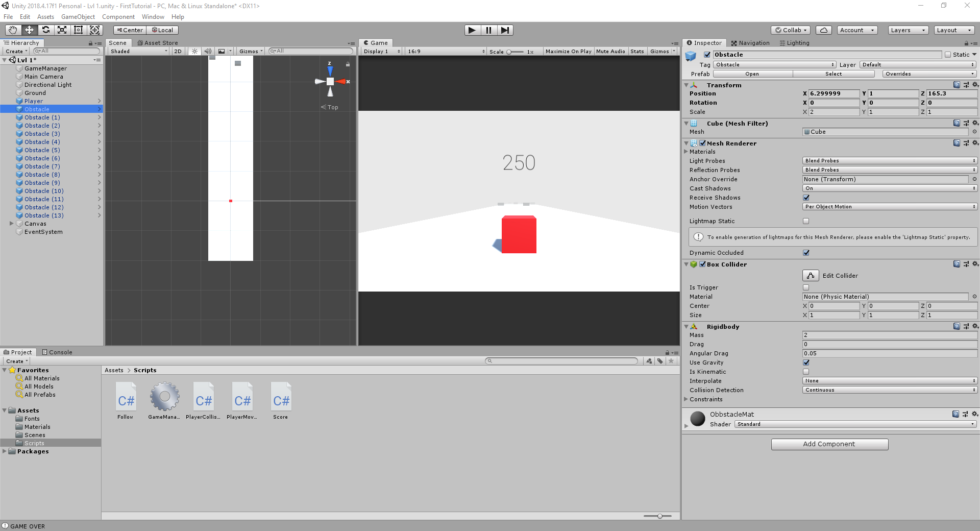Toggle the Static checkbox
Image resolution: width=980 pixels, height=531 pixels.
coord(948,55)
